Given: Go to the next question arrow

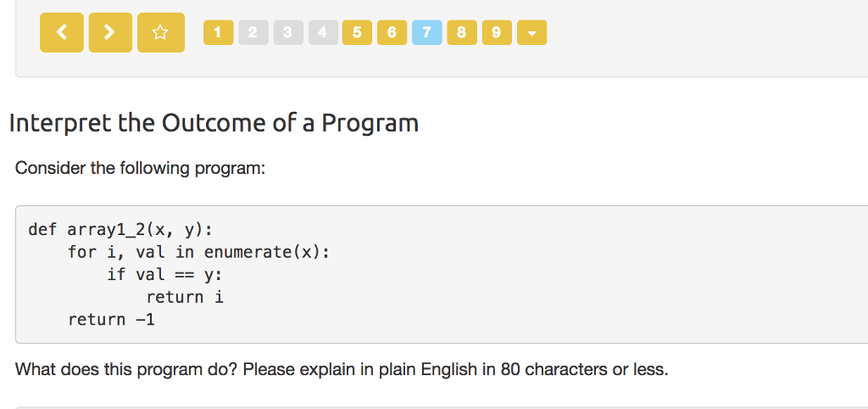Looking at the screenshot, I should [x=110, y=33].
